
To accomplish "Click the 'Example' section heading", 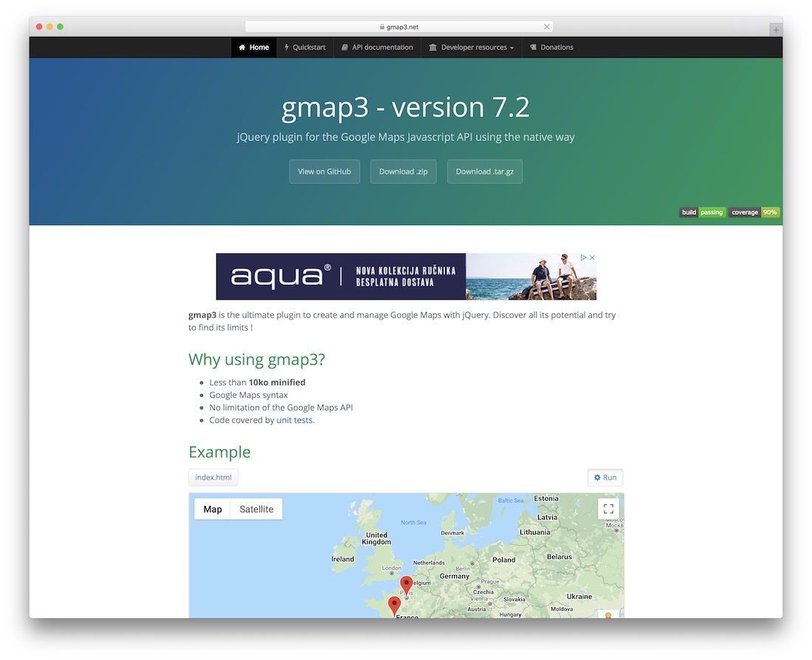I will [219, 452].
